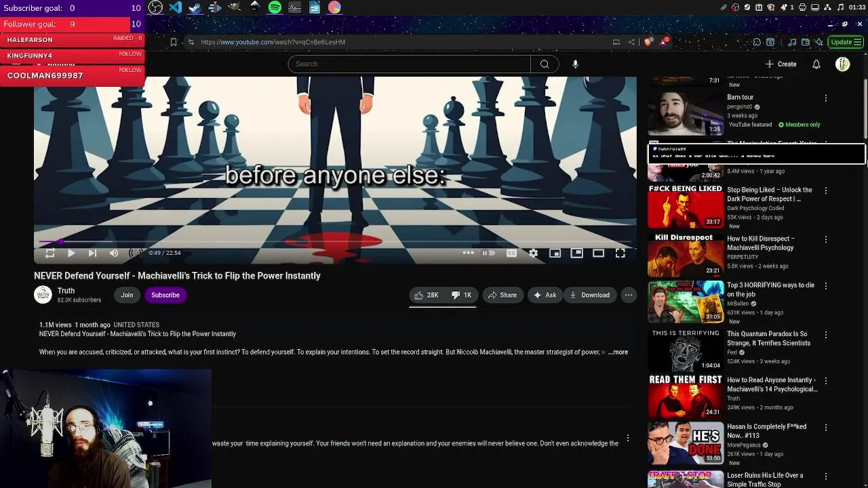The image size is (868, 488).
Task: Open menu for How to Kill Disrespect
Action: [825, 240]
